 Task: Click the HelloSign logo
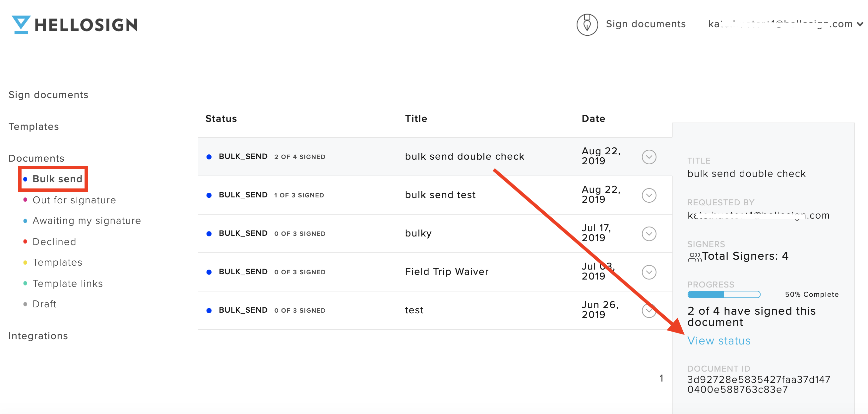(x=75, y=25)
